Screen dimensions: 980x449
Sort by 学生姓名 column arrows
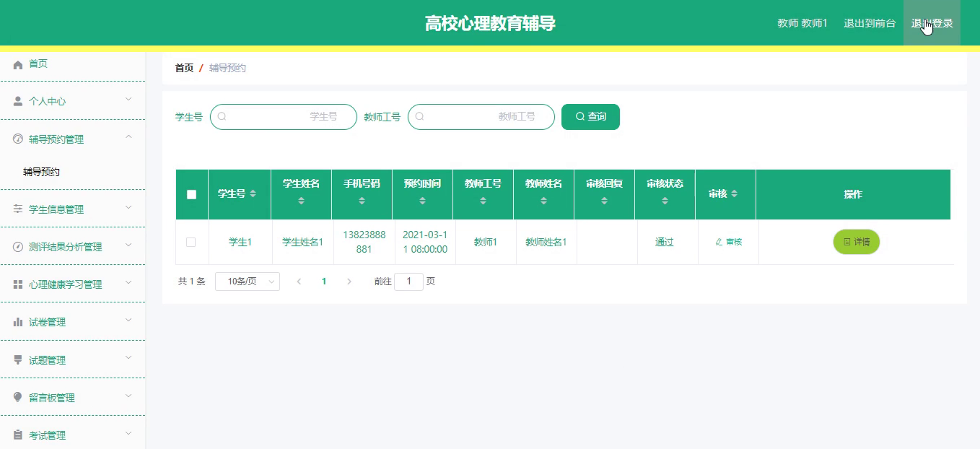pyautogui.click(x=301, y=201)
